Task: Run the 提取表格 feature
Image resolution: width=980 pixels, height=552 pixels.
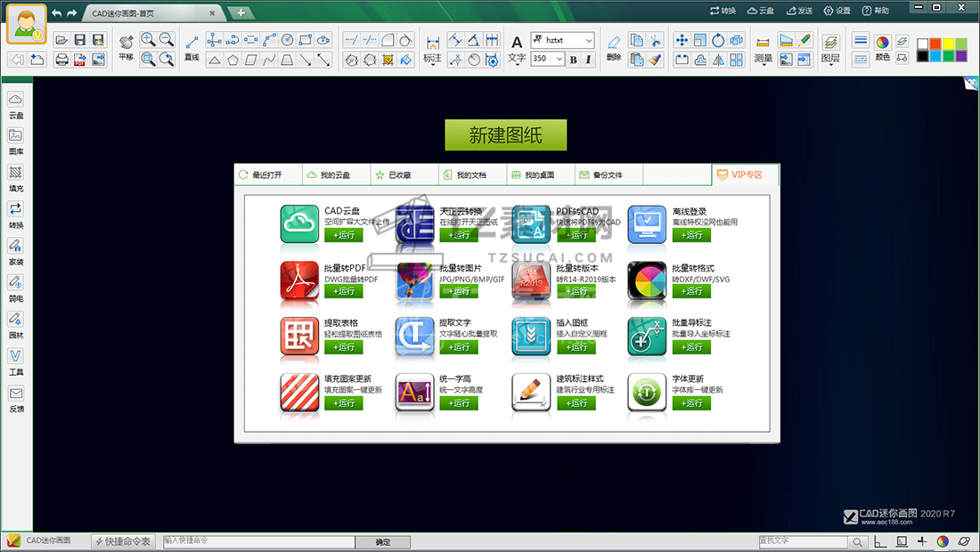Action: pyautogui.click(x=344, y=347)
